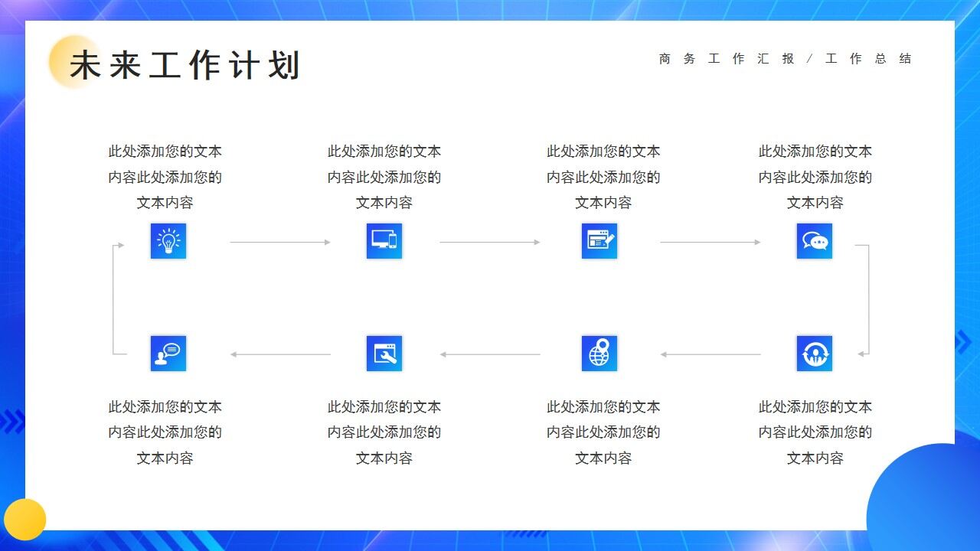The image size is (980, 551).
Task: Select the webpage editing pencil icon
Action: [x=599, y=240]
